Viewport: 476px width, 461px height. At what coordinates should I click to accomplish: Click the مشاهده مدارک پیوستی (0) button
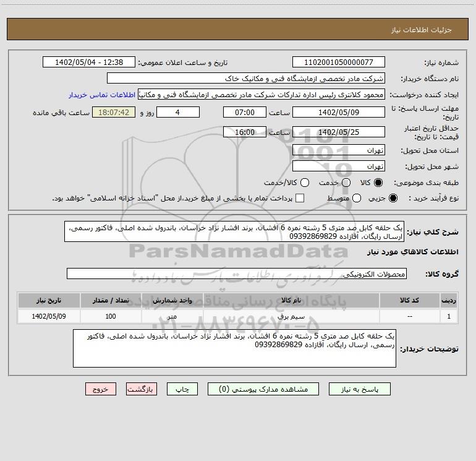click(263, 389)
